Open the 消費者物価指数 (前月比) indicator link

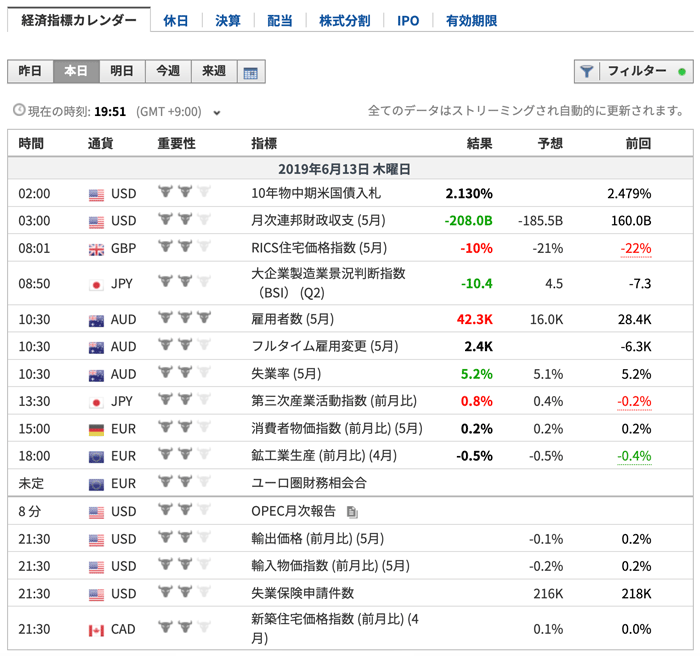tap(335, 428)
